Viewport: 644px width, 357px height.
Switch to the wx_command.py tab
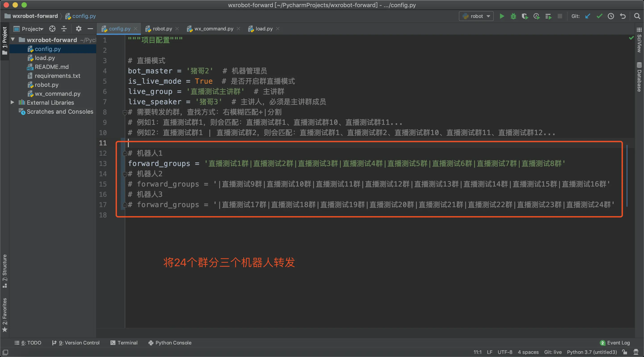click(213, 28)
